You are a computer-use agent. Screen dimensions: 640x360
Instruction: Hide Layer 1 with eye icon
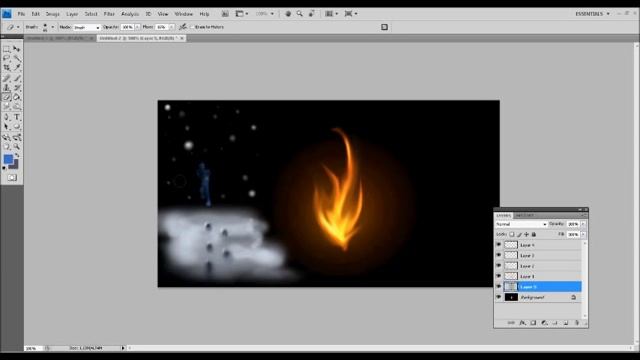pyautogui.click(x=498, y=276)
